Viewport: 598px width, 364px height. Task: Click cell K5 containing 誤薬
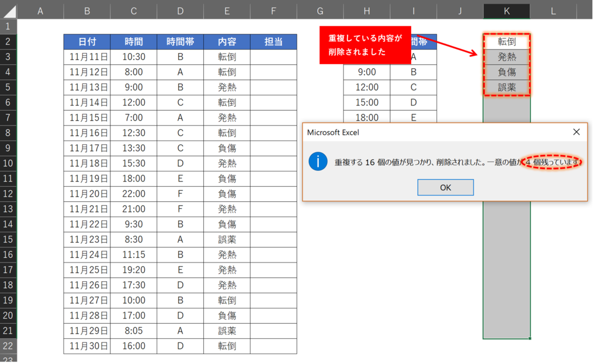(506, 87)
